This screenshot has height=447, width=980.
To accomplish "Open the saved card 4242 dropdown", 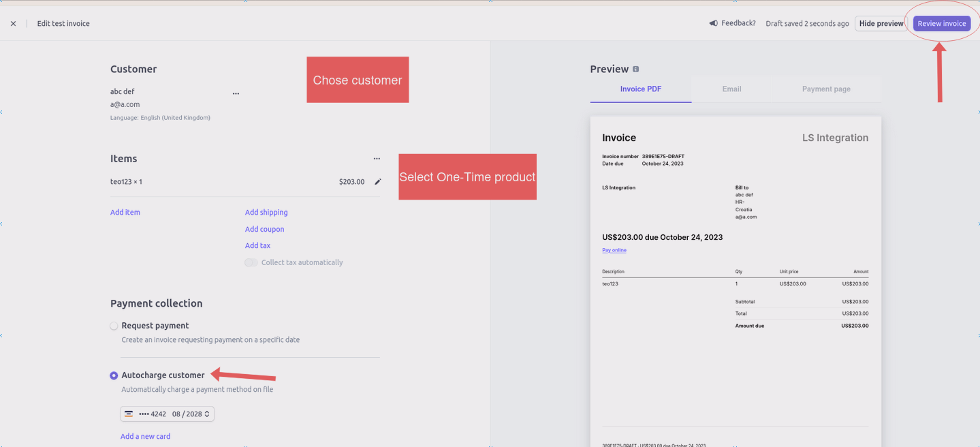I will pyautogui.click(x=168, y=414).
